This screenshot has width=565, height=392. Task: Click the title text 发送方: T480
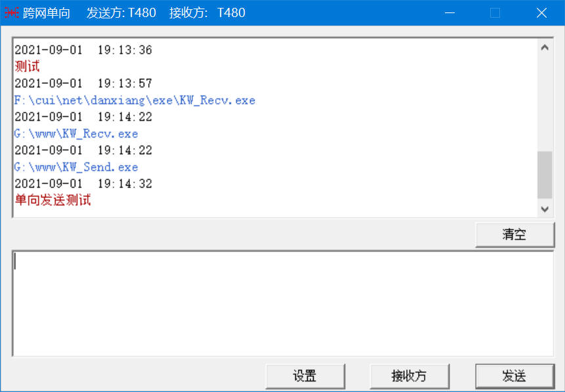[121, 13]
